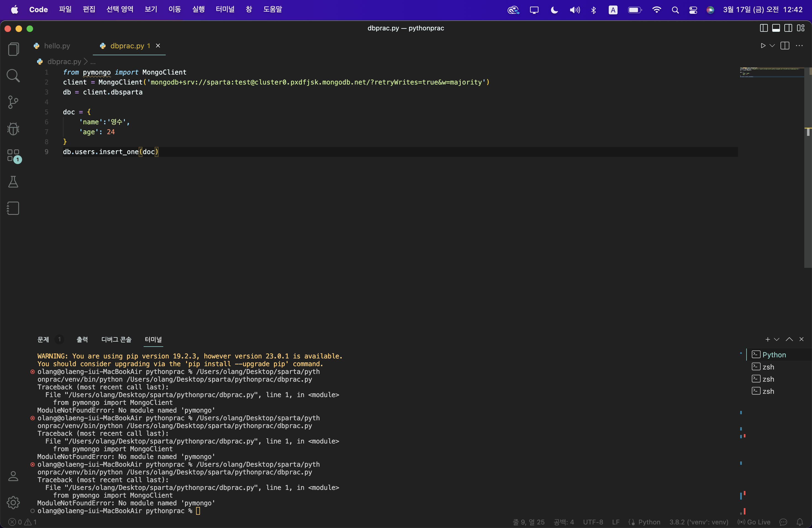
Task: Run Python file with play button
Action: [x=763, y=46]
